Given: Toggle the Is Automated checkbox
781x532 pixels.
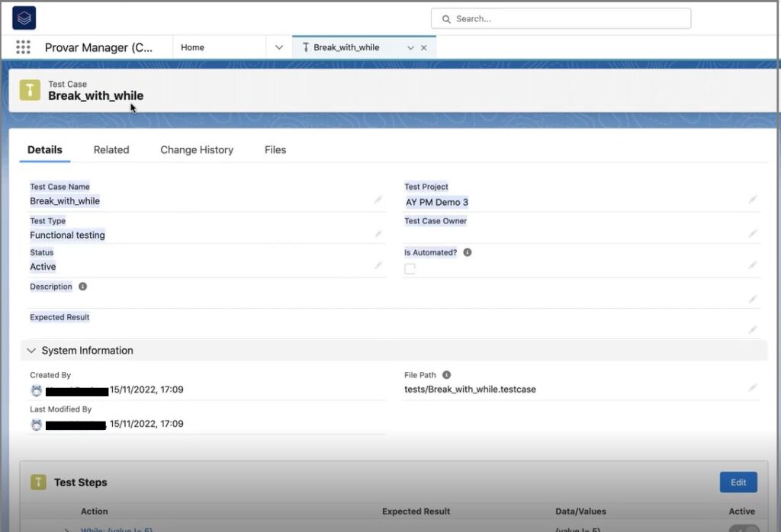Looking at the screenshot, I should point(410,268).
